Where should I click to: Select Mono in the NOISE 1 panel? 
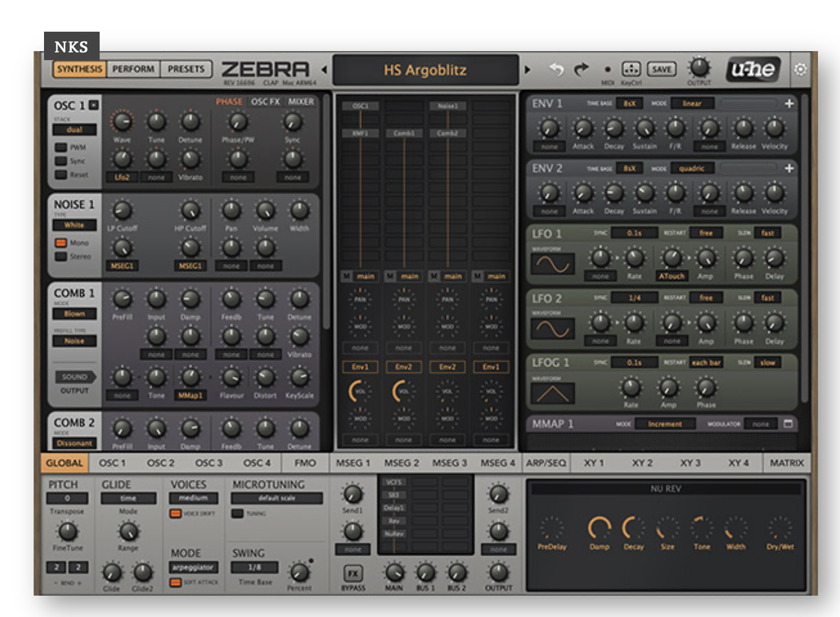61,243
